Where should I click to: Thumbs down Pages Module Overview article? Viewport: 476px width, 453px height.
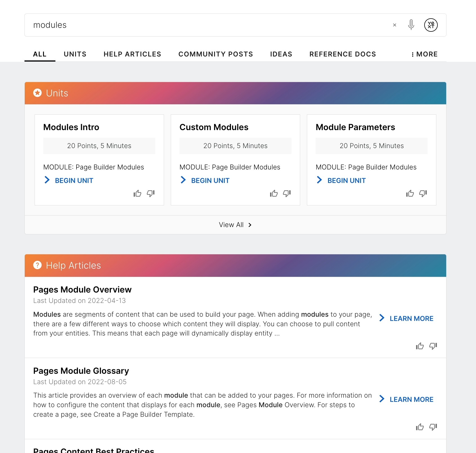433,346
